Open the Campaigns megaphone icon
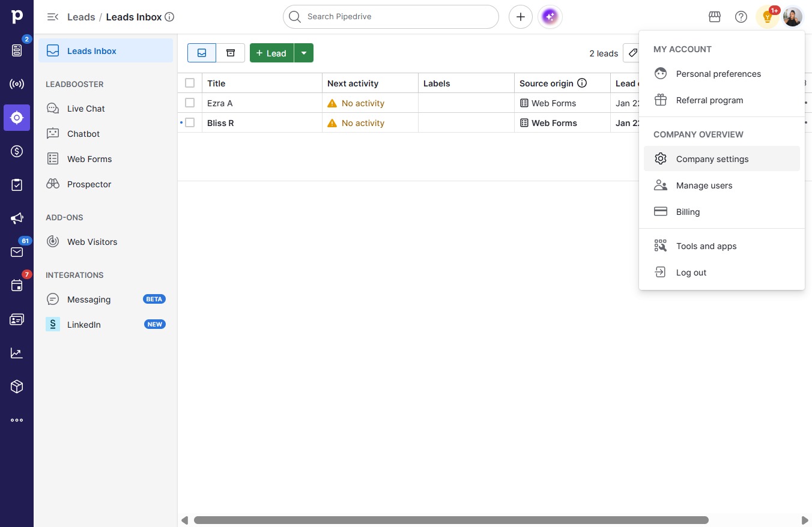This screenshot has width=812, height=527. point(17,218)
